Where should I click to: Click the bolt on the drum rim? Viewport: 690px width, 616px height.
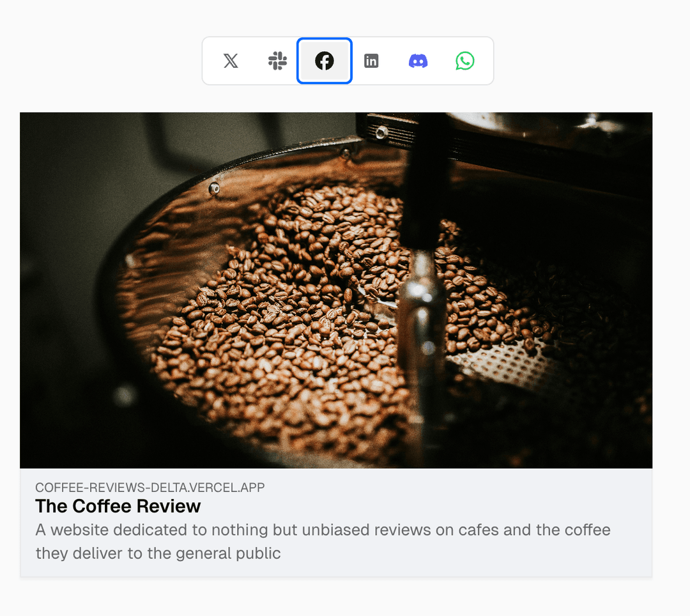point(214,189)
